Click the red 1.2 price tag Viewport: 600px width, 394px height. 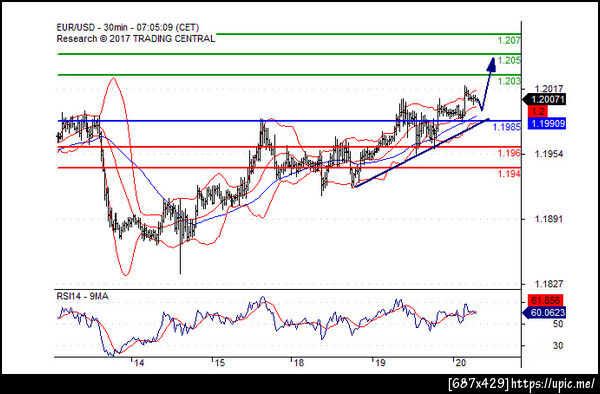[538, 112]
